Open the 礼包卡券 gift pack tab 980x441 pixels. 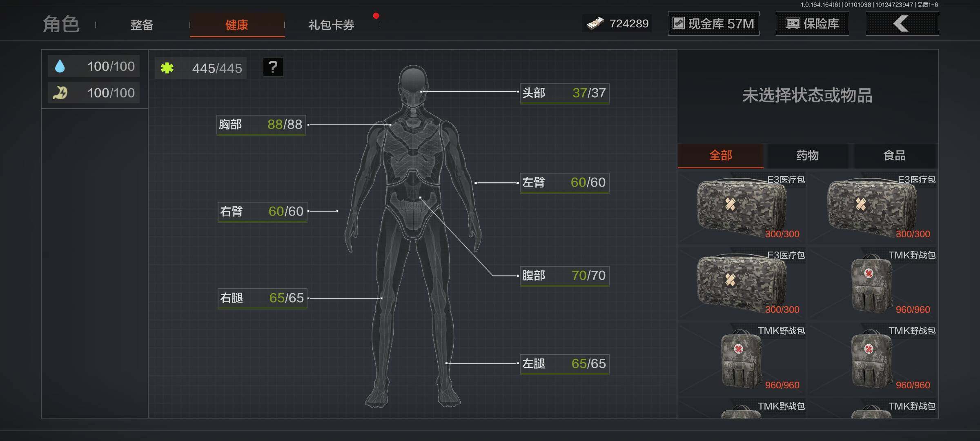[331, 25]
